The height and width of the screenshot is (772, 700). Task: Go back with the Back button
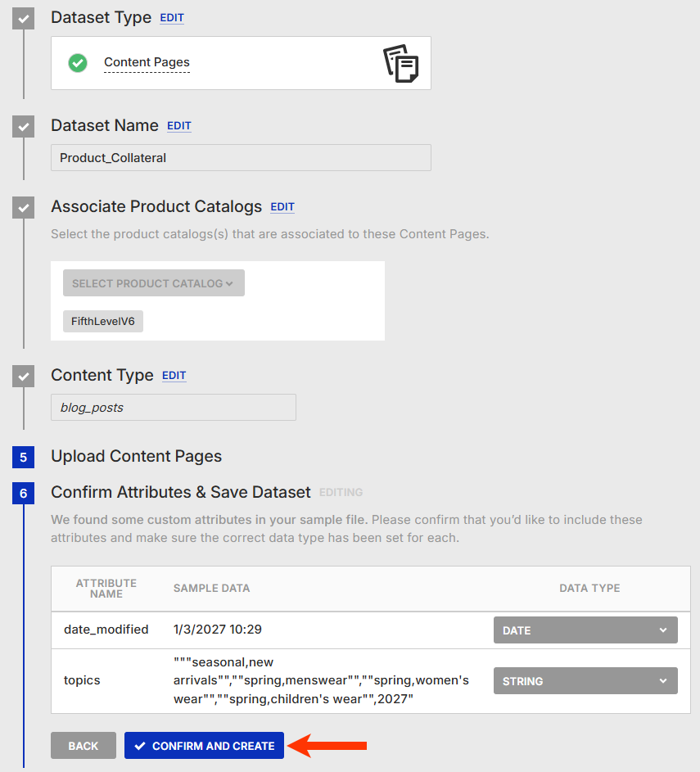click(84, 746)
